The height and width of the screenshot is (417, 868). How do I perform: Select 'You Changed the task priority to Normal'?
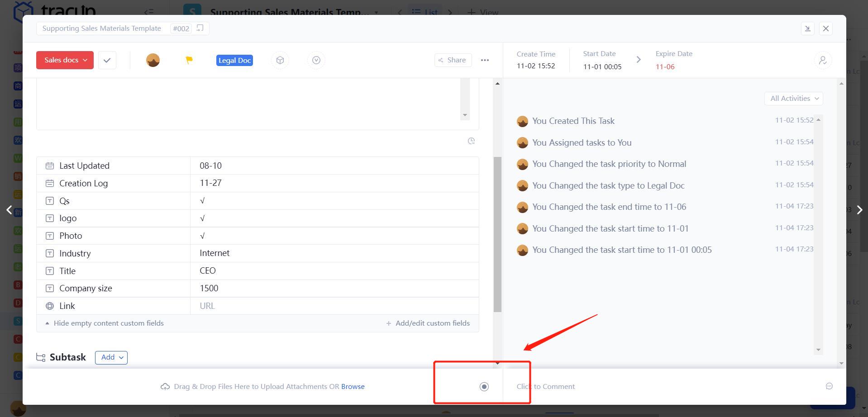coord(609,164)
